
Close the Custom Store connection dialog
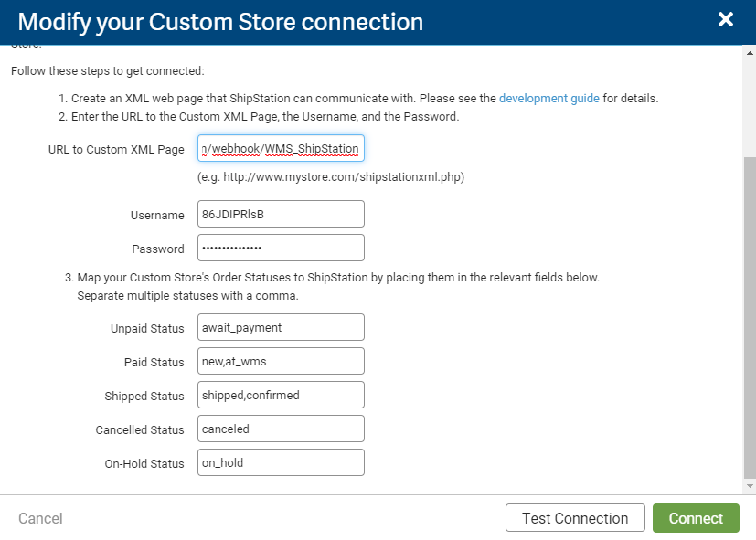(x=726, y=20)
